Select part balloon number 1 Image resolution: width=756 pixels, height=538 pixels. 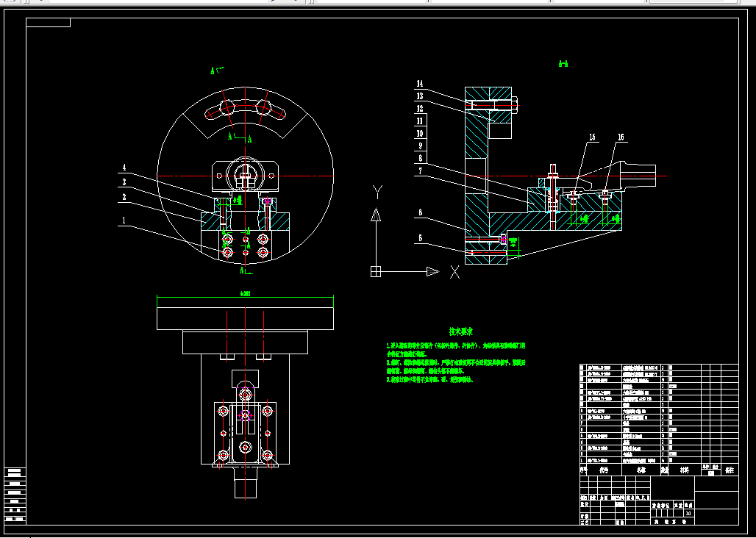tap(124, 220)
